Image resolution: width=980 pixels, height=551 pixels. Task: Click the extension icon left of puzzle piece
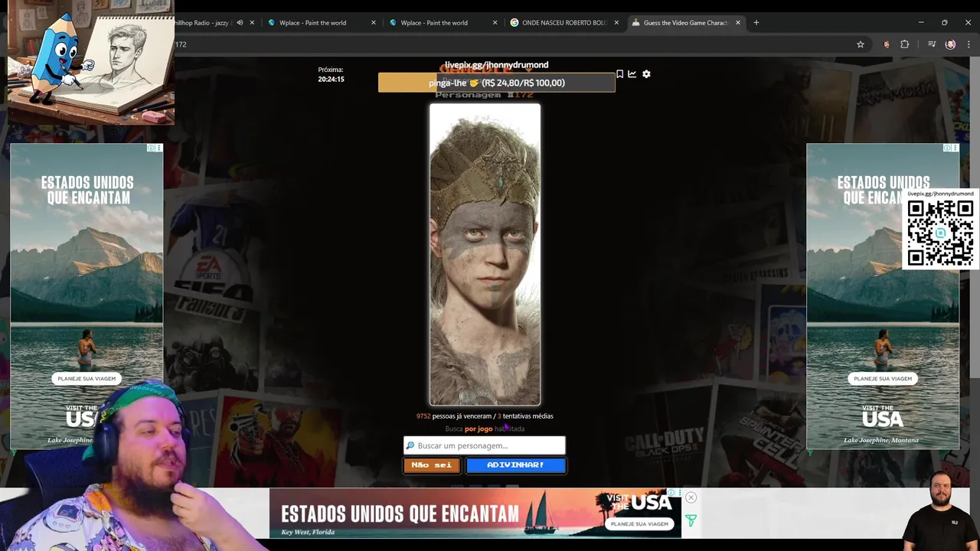tap(887, 44)
